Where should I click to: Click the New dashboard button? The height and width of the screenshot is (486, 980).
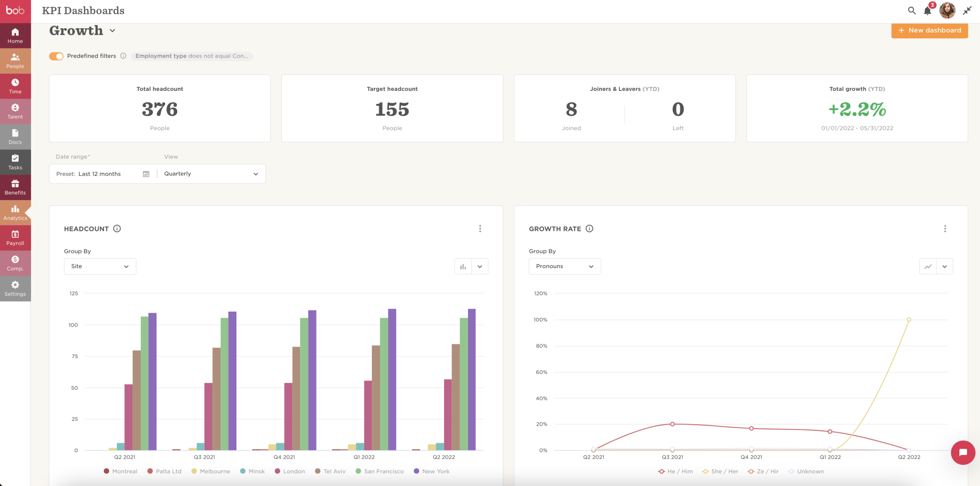click(x=929, y=30)
